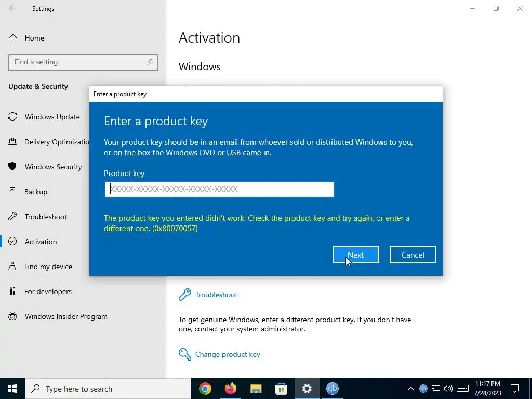This screenshot has width=532, height=399.
Task: Click the For developers tools icon
Action: pos(12,291)
